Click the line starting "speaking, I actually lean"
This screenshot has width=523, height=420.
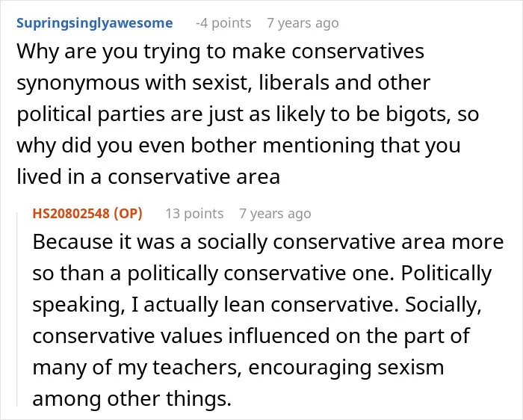pos(257,305)
